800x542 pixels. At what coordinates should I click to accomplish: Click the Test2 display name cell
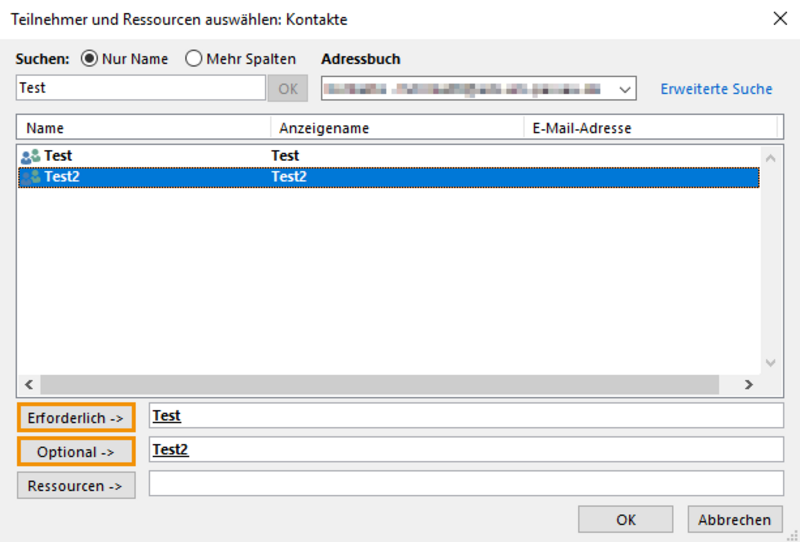289,177
